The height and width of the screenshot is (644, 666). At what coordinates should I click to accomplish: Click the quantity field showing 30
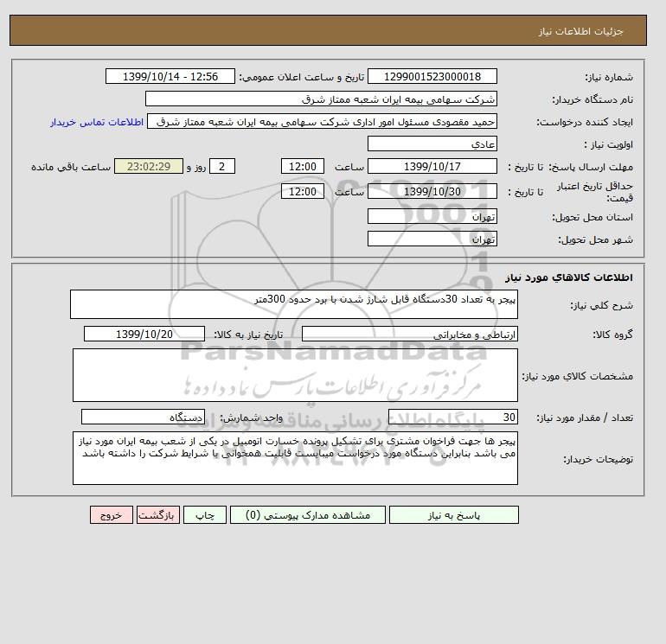[x=452, y=417]
